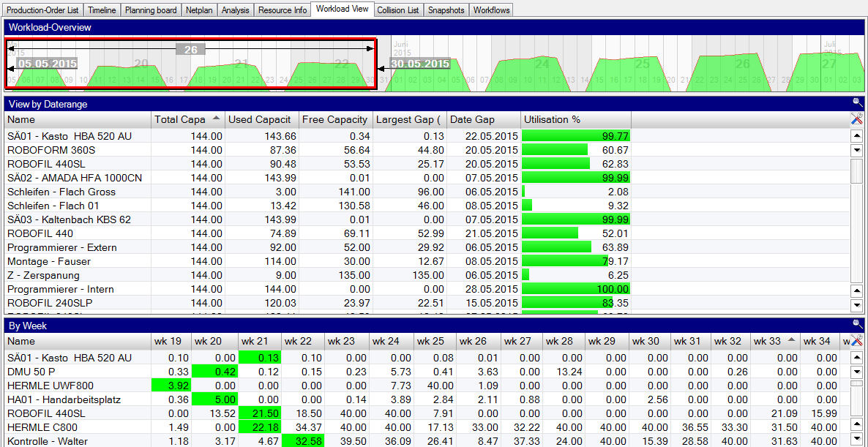Click week 24 in the Workload-Overview timeline
The width and height of the screenshot is (868, 447).
[x=542, y=64]
